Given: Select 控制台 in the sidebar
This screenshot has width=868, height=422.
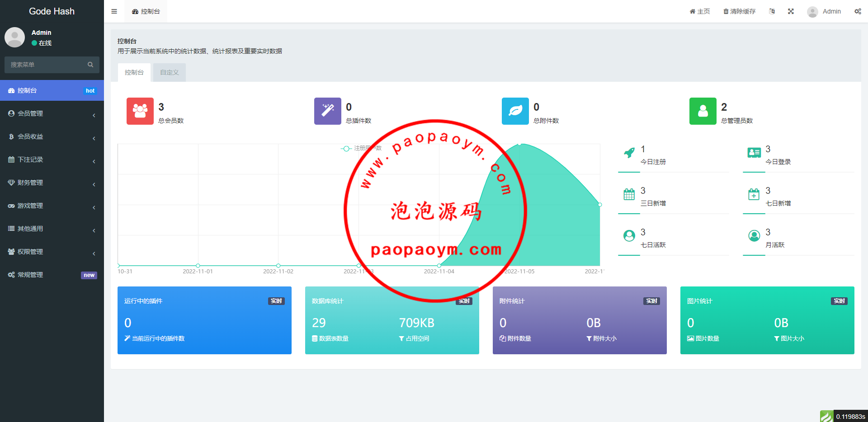Looking at the screenshot, I should (52, 90).
